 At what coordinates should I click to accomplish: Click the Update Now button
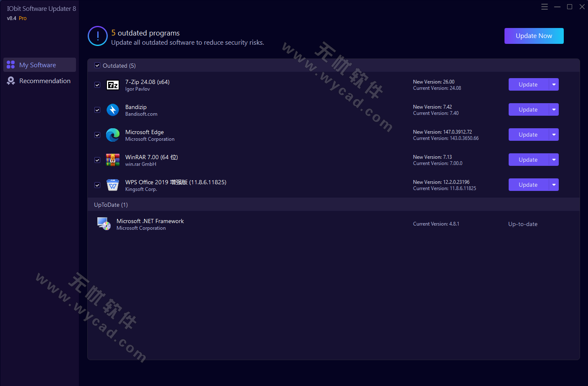tap(534, 36)
